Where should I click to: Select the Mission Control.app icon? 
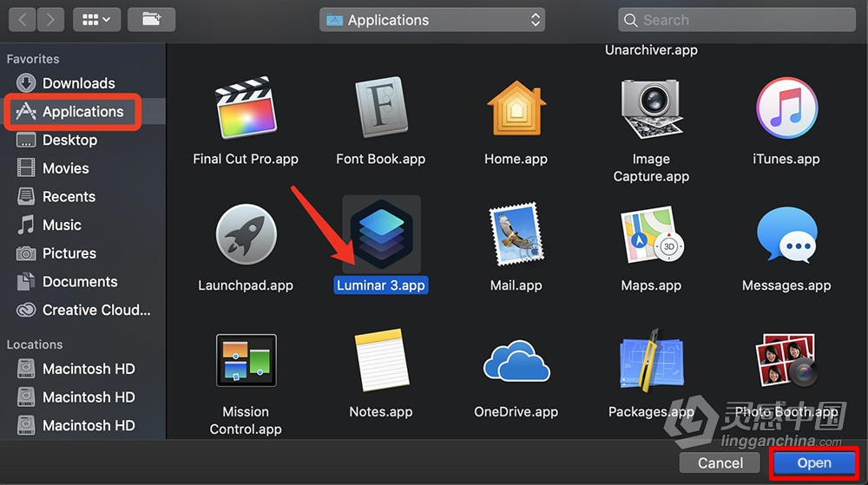[x=246, y=361]
